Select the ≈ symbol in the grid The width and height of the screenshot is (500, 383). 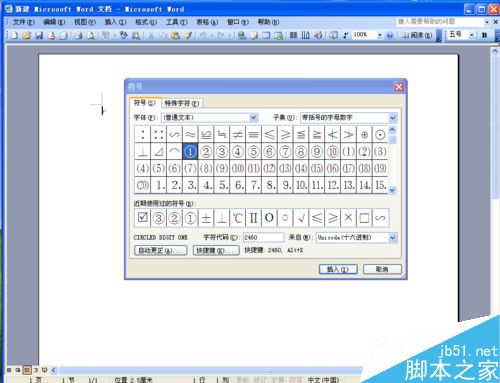(190, 135)
